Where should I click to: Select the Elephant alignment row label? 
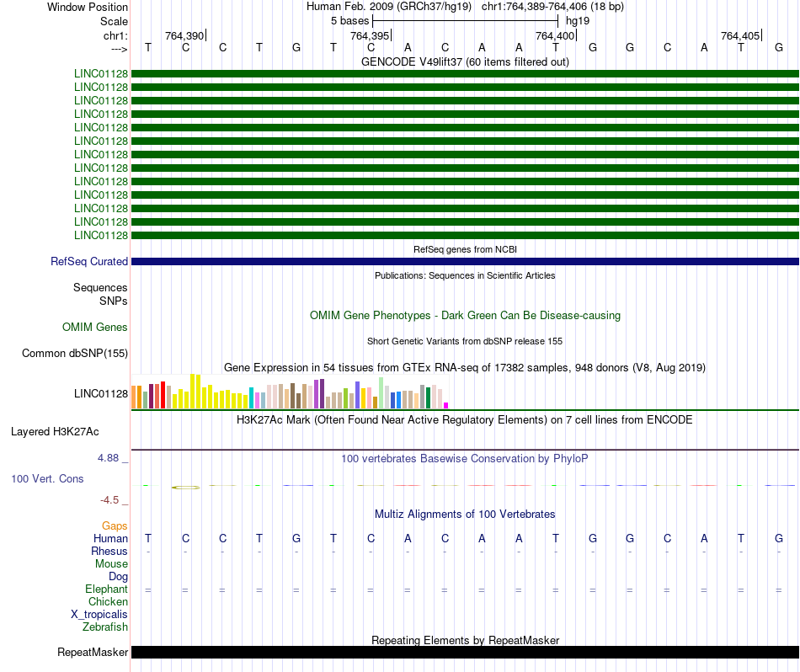(106, 589)
